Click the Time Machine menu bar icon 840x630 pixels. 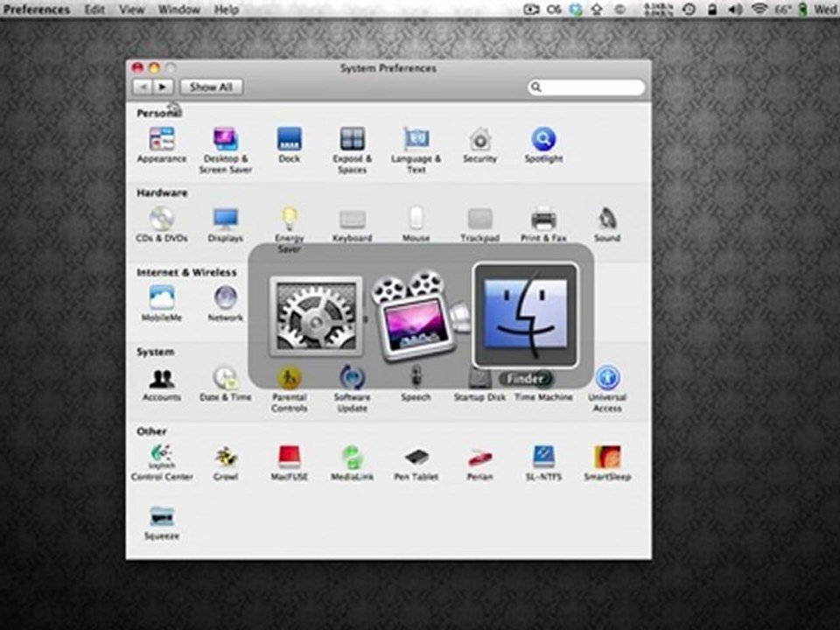[689, 9]
